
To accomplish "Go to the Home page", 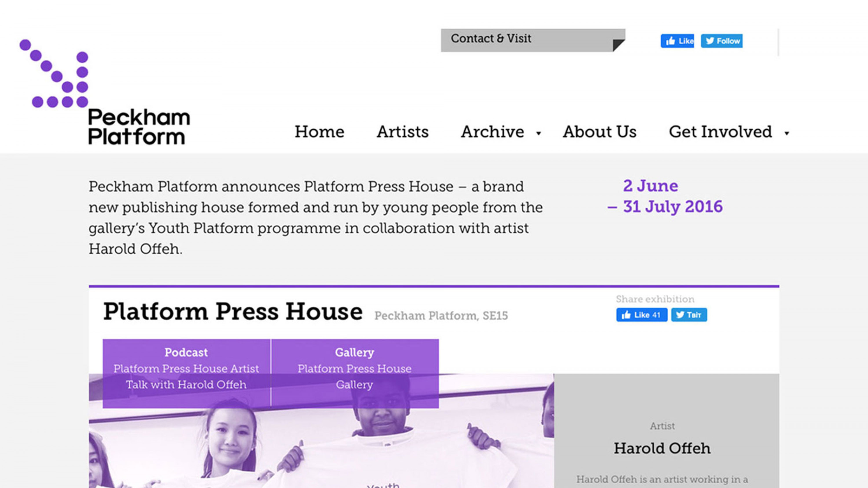I will coord(319,132).
